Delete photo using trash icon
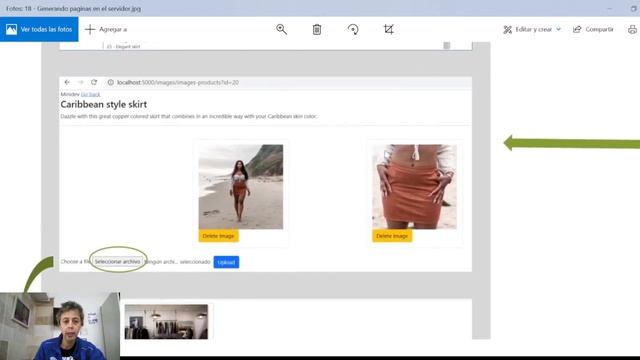The image size is (640, 360). click(x=317, y=29)
